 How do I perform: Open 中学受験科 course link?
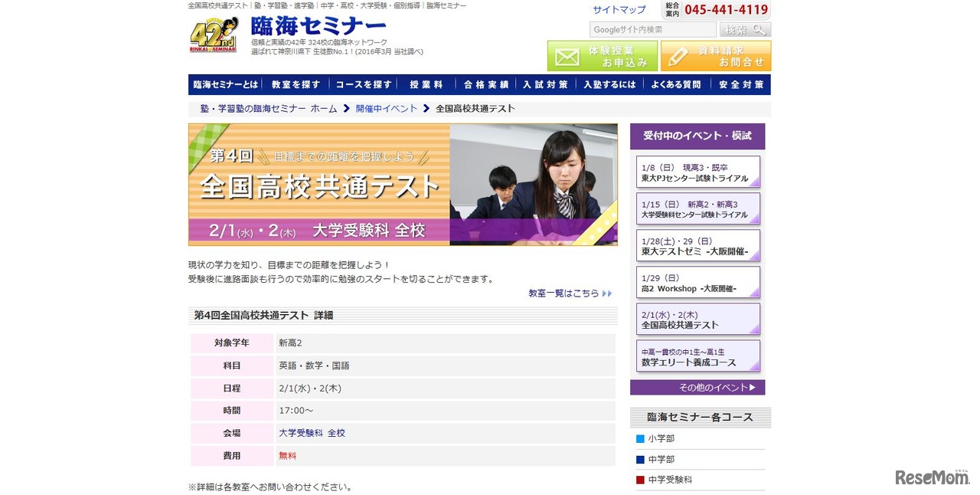pos(669,480)
